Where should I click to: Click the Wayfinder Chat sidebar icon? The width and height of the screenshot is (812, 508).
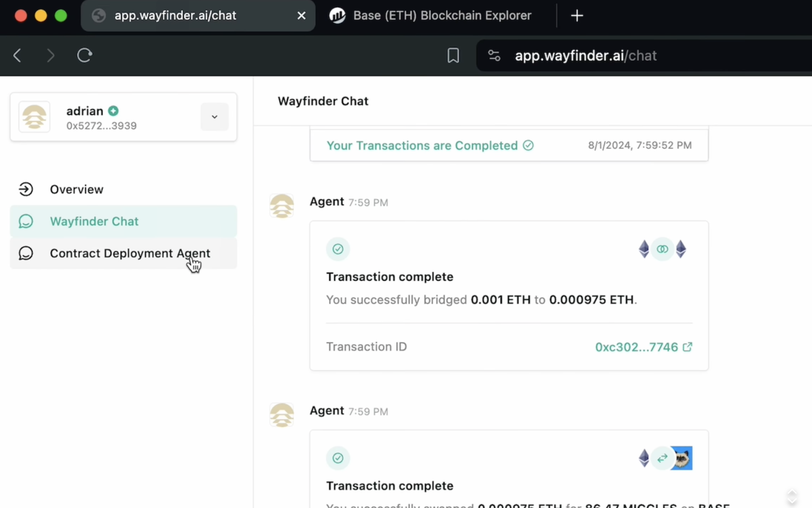pyautogui.click(x=26, y=221)
